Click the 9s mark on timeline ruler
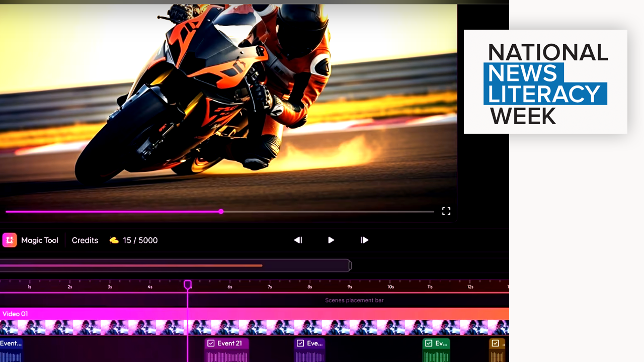This screenshot has width=644, height=362. 350,287
